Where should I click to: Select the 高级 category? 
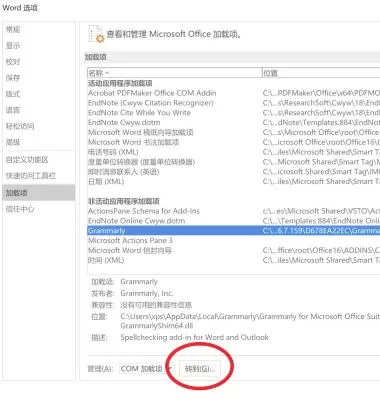pyautogui.click(x=13, y=142)
